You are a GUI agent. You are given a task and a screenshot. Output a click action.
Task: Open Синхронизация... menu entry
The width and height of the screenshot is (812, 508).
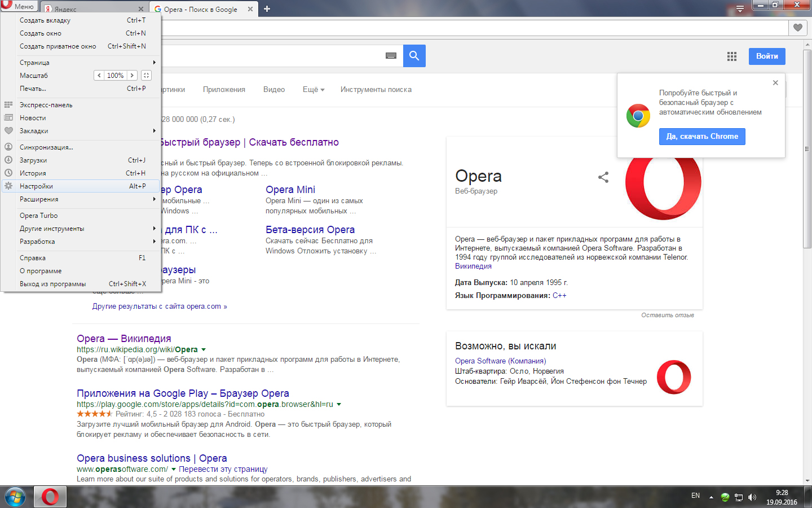point(81,147)
